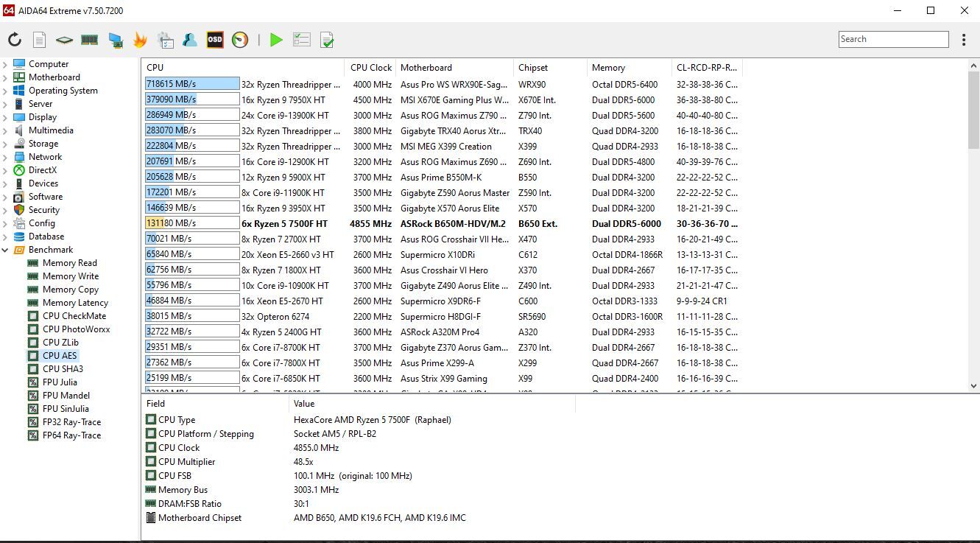Viewport: 980px width, 543px height.
Task: Select CPU PhotoWorxx benchmark
Action: [x=77, y=329]
